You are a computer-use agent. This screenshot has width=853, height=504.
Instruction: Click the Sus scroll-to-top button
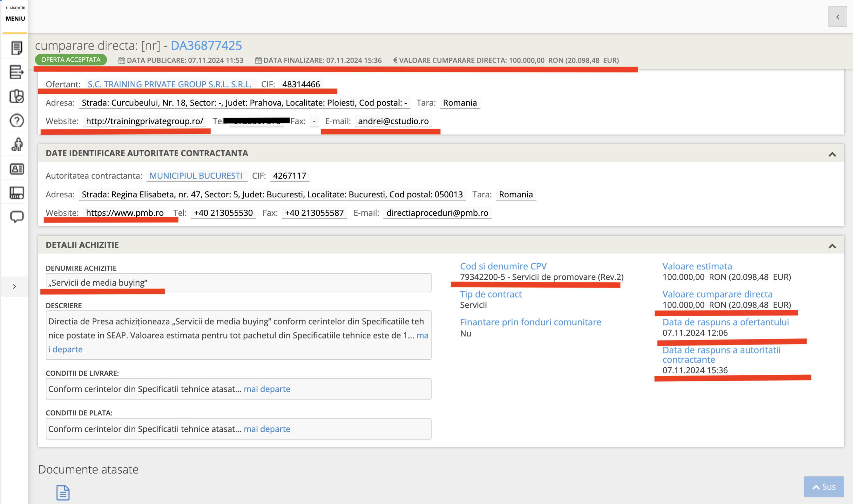[x=823, y=487]
